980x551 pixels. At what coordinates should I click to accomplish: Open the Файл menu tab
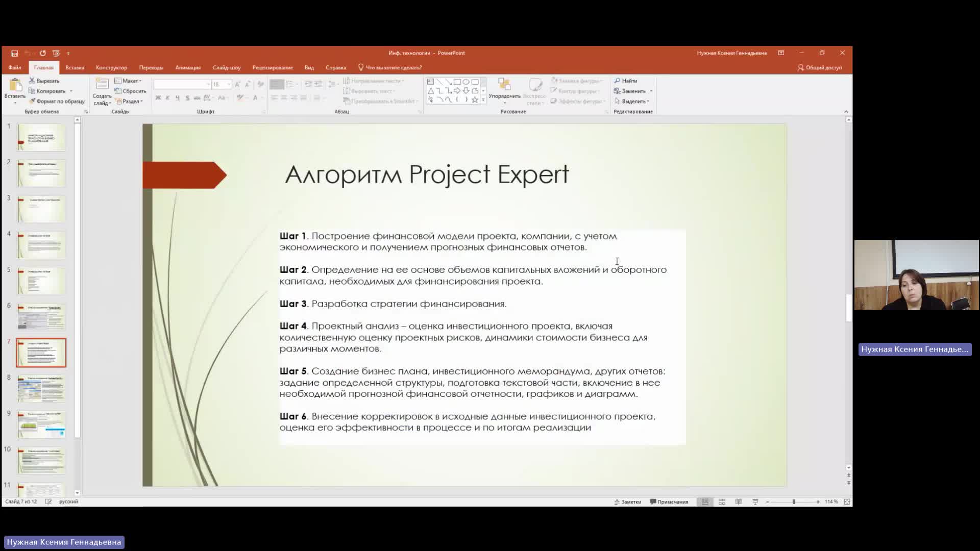pyautogui.click(x=15, y=67)
